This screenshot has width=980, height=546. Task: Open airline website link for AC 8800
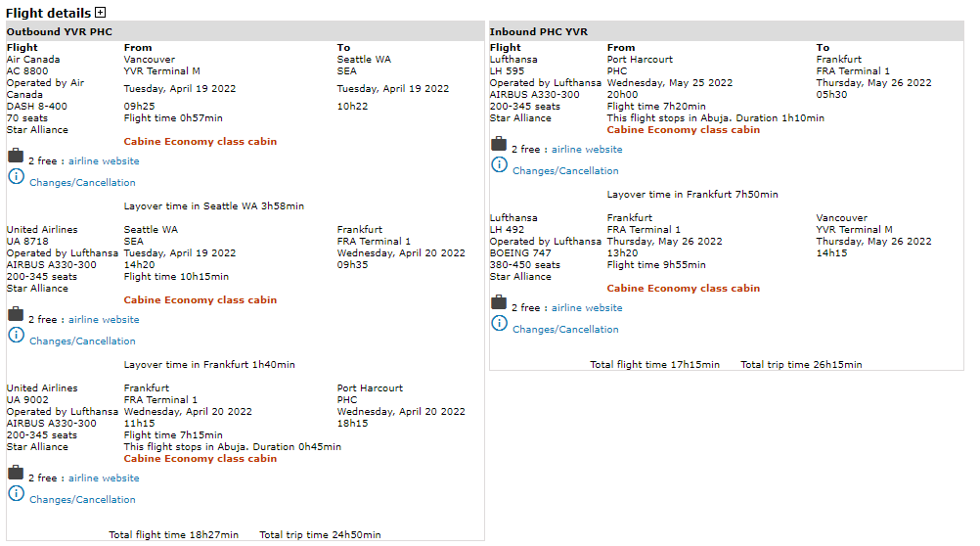[x=104, y=161]
